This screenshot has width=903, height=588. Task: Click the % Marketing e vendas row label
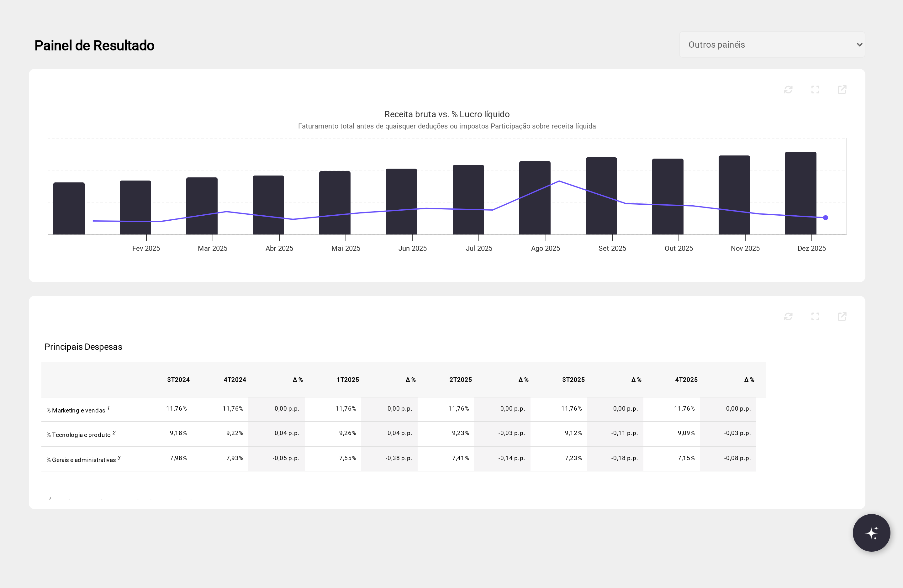76,411
